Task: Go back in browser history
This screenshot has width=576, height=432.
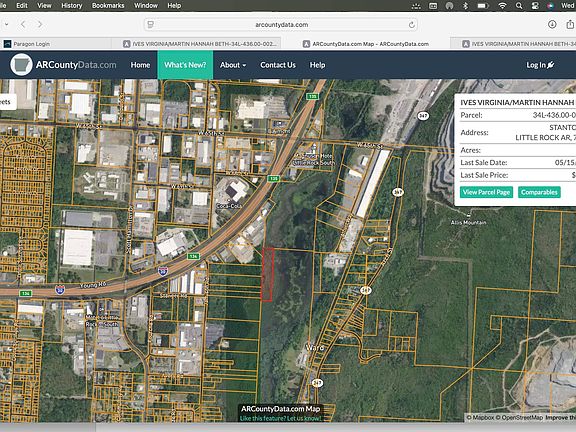Action: point(23,25)
